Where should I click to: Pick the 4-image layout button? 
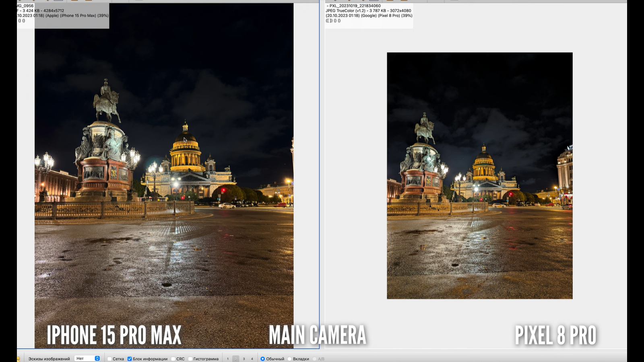252,359
